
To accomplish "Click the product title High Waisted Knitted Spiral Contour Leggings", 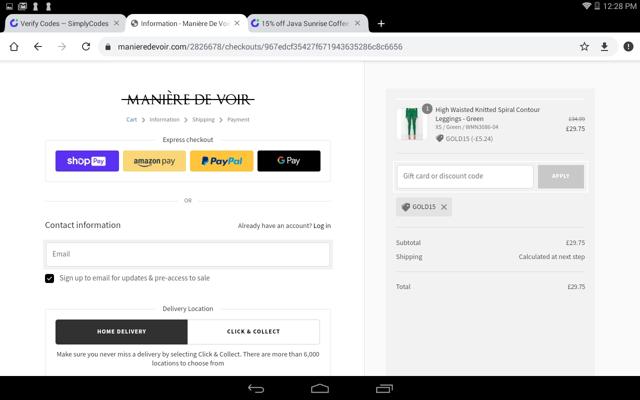I will [x=487, y=114].
